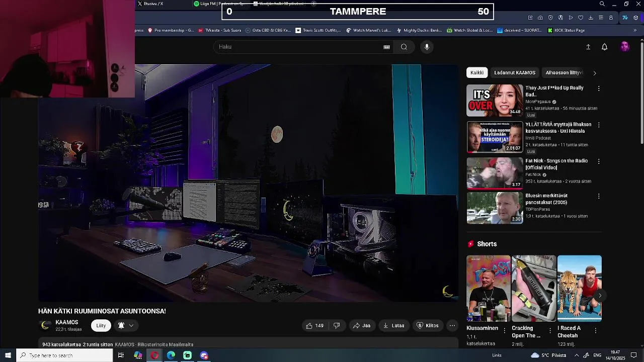The height and width of the screenshot is (362, 644).
Task: Select the Ladannut KAAMOS filter chip
Action: (515, 73)
